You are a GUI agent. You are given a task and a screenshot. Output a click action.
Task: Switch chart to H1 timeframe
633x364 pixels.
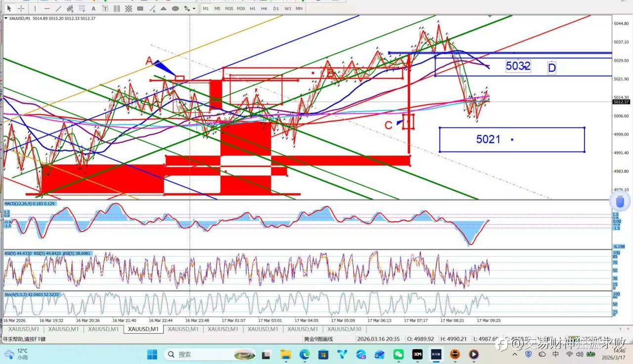pyautogui.click(x=253, y=8)
